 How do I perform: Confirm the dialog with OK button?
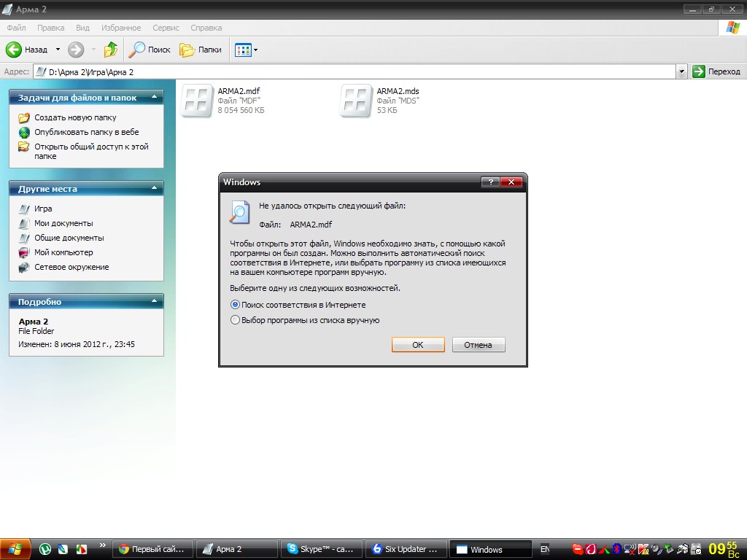[x=418, y=345]
